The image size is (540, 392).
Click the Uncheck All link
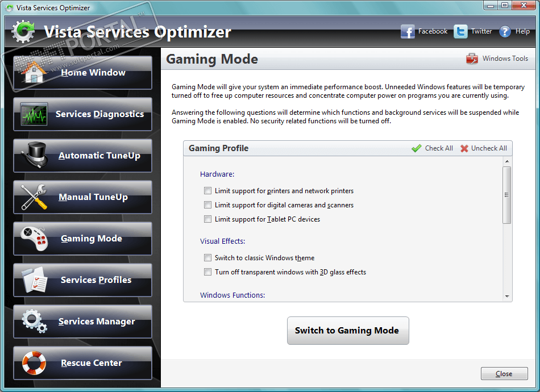(x=489, y=148)
